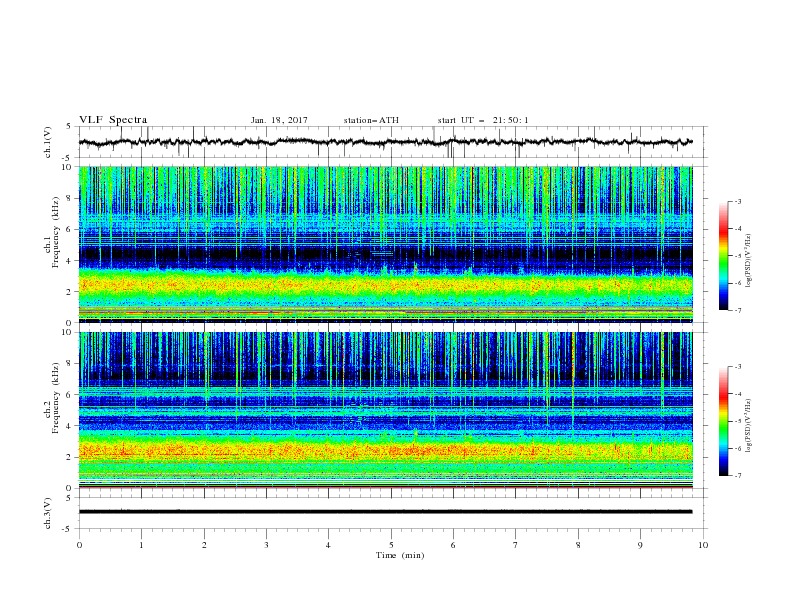Click the "-7" label on the lower colorbar
This screenshot has height=612, width=792.
(x=738, y=475)
